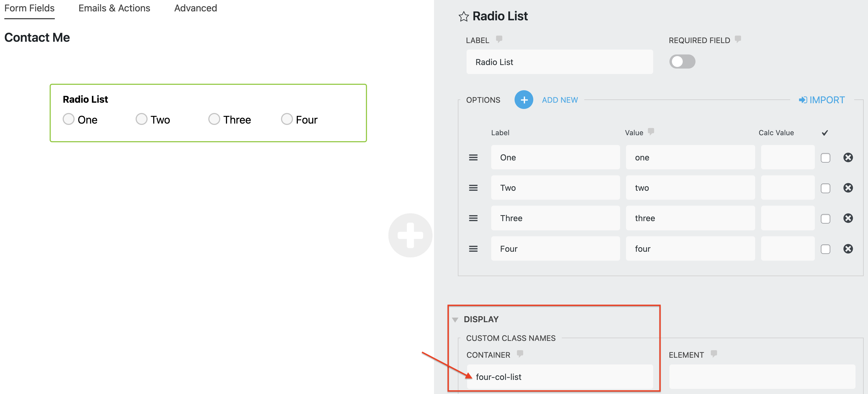Click the large plus button to add a field
868x394 pixels.
(410, 235)
